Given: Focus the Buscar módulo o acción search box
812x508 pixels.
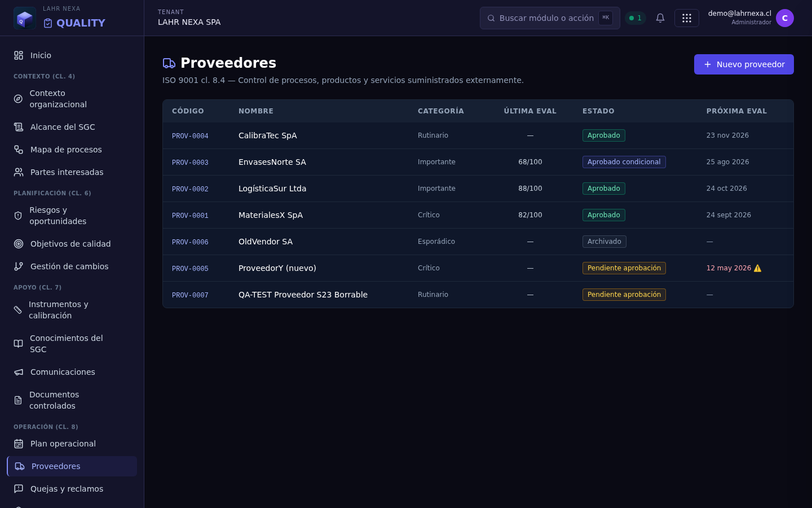Looking at the screenshot, I should point(550,18).
